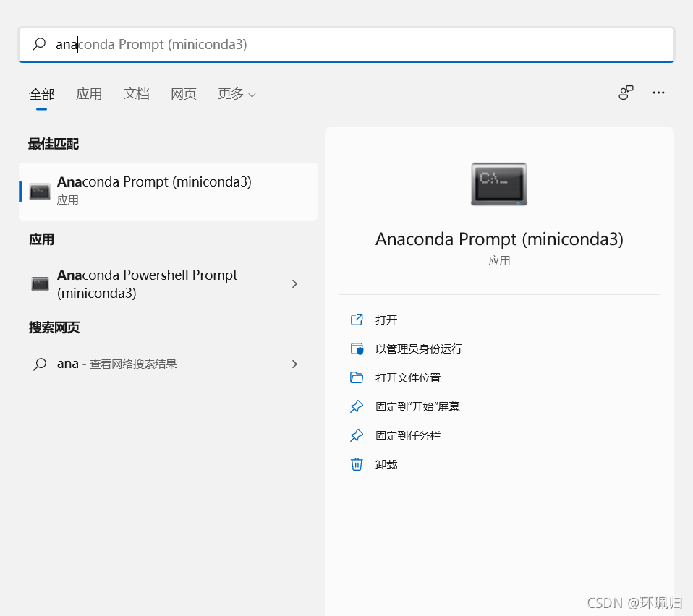Click the 打开文件位置 folder icon
This screenshot has height=616, width=693.
(x=357, y=377)
